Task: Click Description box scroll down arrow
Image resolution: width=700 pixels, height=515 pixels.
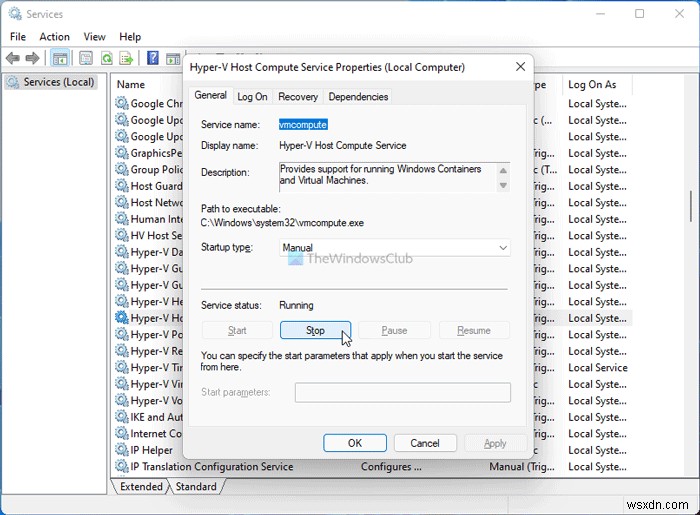Action: [x=503, y=185]
